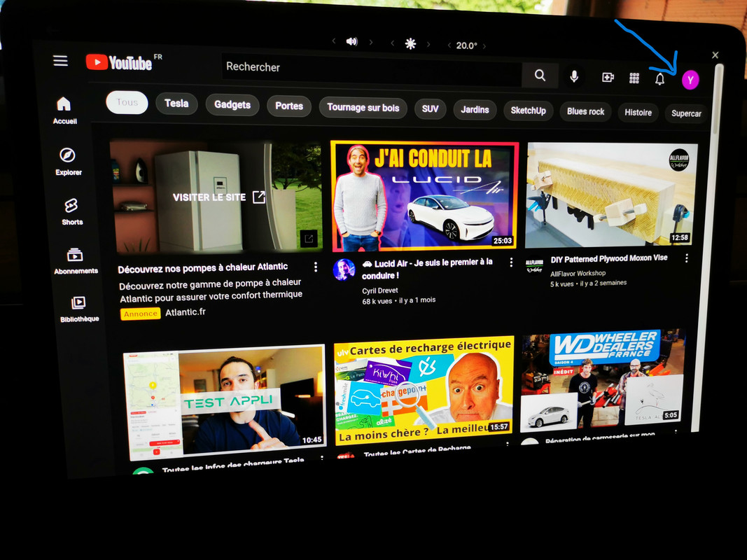747x560 pixels.
Task: Select the Jardins filter chip
Action: [475, 110]
